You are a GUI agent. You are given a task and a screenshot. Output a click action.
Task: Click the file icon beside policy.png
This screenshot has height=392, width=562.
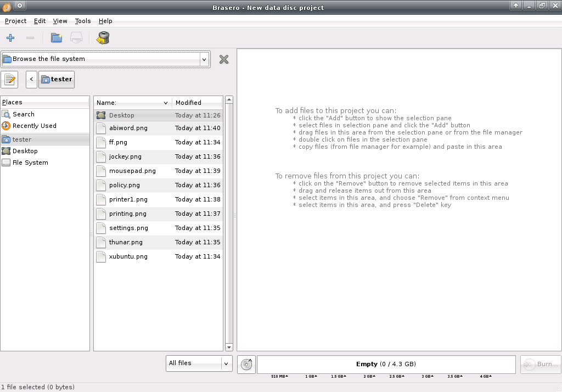101,186
